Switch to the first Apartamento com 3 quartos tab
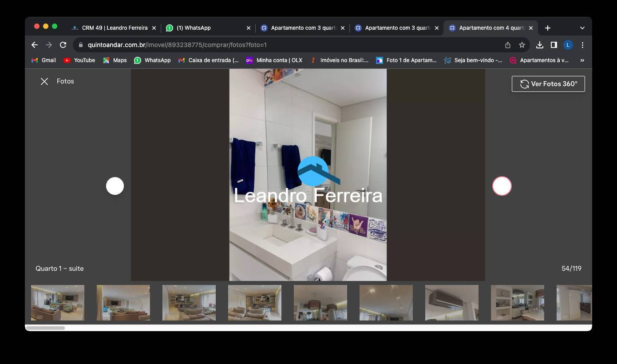 (x=303, y=28)
